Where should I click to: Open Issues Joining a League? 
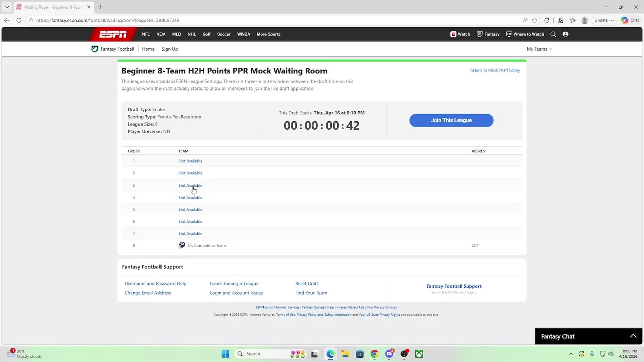(234, 283)
